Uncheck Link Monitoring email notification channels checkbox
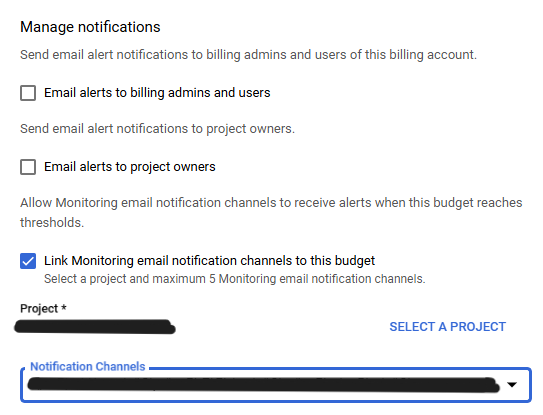Screen dimensions: 543x415 point(28,261)
